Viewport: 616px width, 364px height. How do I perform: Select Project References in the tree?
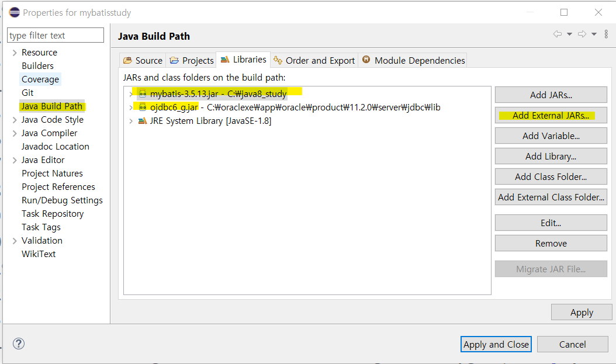pos(58,187)
